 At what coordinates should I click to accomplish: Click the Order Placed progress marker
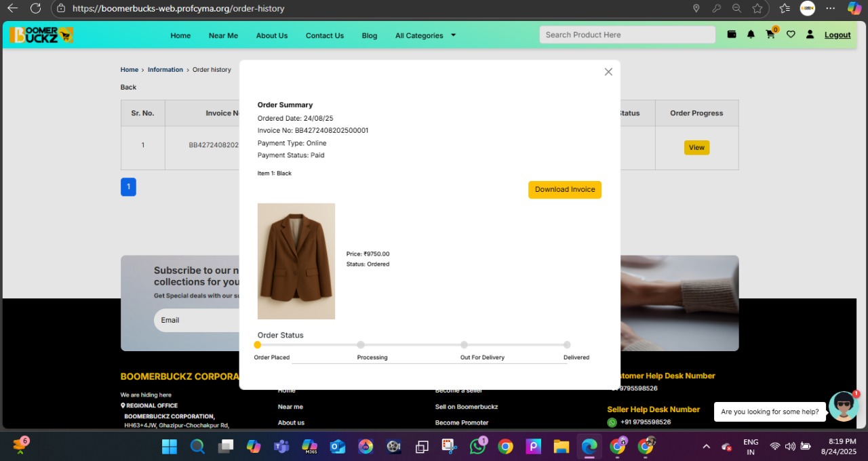pos(258,345)
